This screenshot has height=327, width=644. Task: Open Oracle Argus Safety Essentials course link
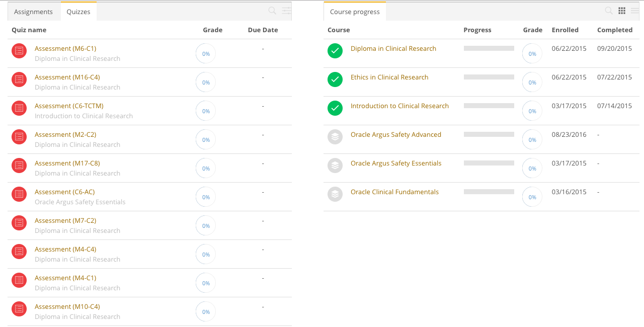point(396,163)
